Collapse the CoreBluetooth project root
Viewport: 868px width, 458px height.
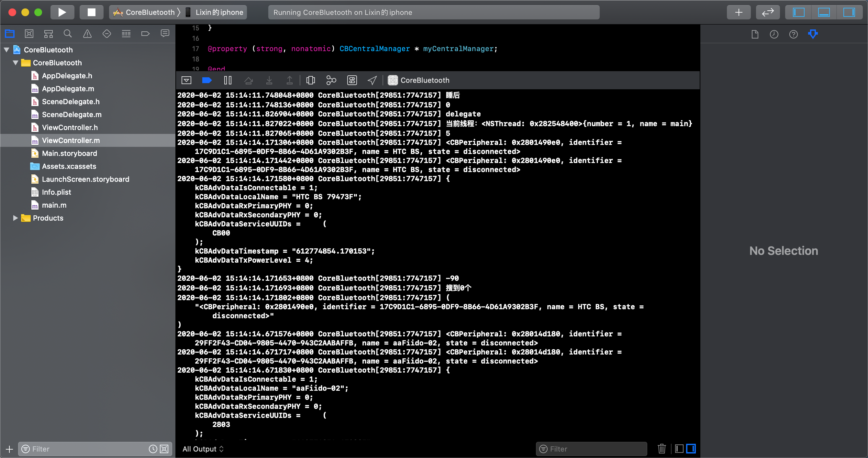click(x=6, y=50)
